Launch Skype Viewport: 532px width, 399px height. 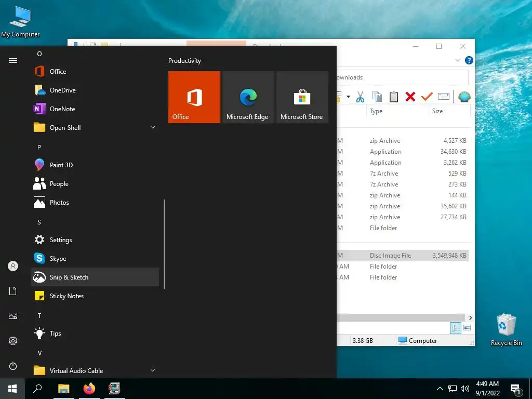(x=95, y=259)
